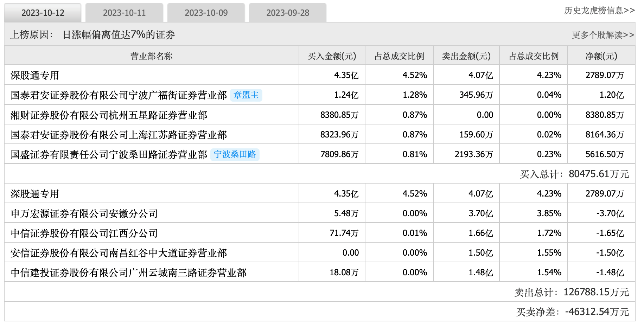Viewport: 644px width, 327px height.
Task: Click the sell amount 1.48亿
Action: [481, 272]
